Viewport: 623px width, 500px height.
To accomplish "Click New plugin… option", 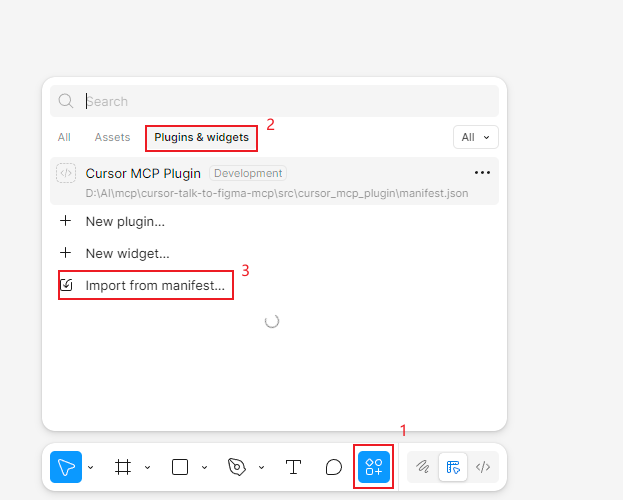I will point(124,221).
